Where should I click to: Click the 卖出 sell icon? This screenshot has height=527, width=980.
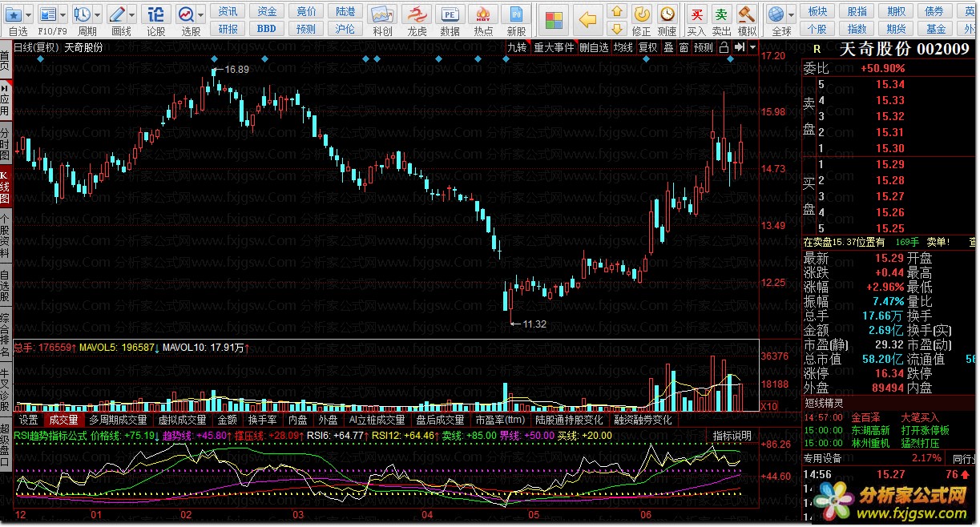pyautogui.click(x=722, y=14)
